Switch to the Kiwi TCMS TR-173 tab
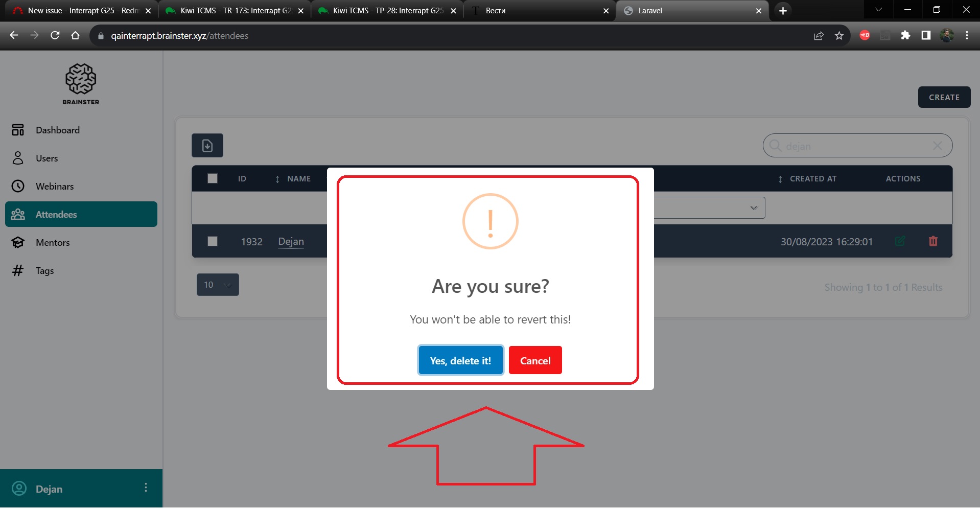Screen dimensions: 980x509 235,11
